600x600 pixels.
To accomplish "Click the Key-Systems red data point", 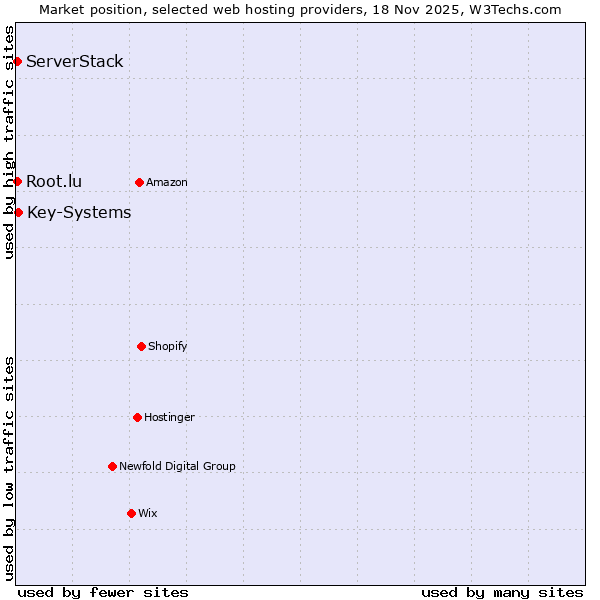I will 18,212.
